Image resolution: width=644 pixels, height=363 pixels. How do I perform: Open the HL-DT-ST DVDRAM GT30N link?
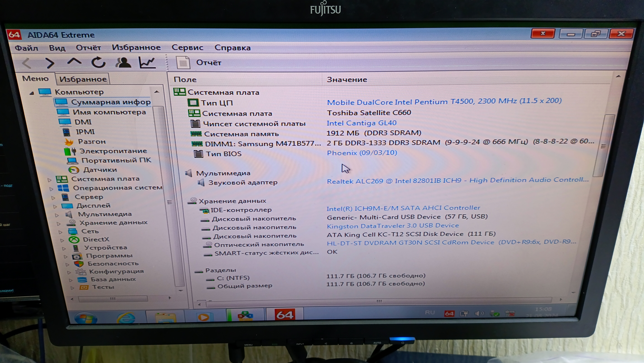tap(451, 242)
